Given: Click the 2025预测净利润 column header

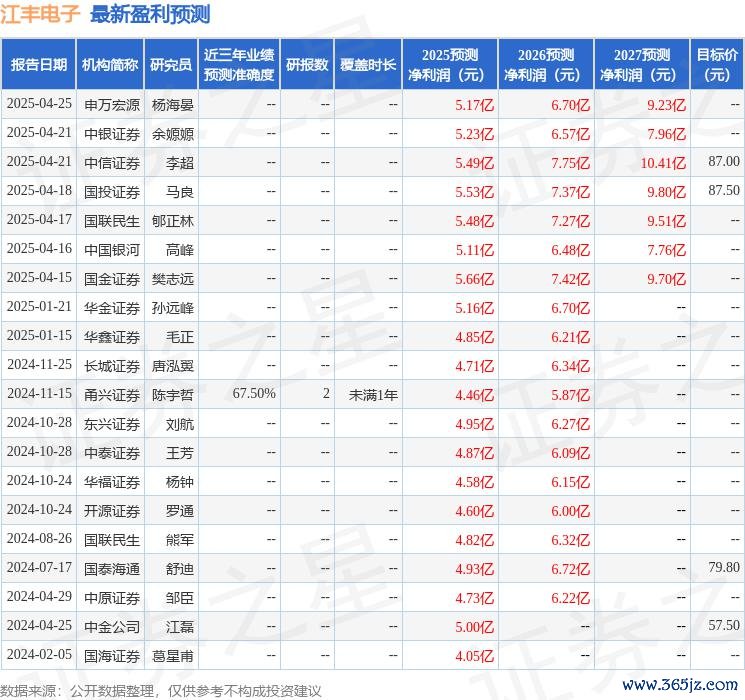Looking at the screenshot, I should pos(450,64).
